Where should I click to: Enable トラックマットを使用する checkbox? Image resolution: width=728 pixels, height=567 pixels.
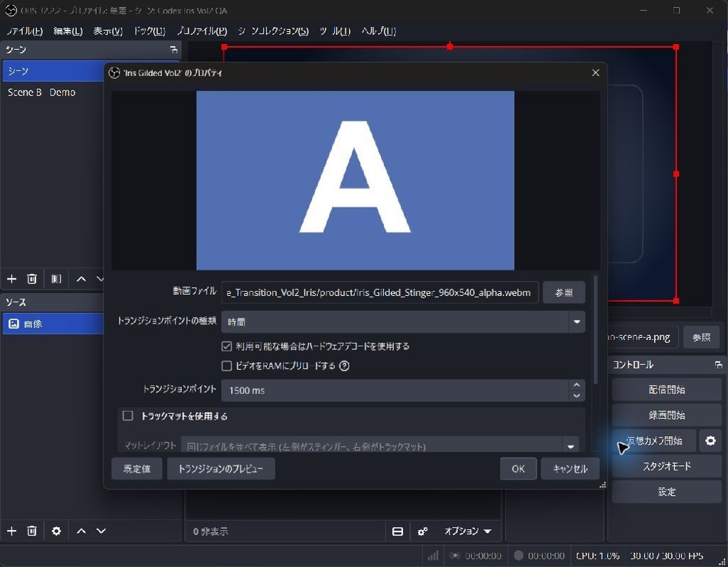[128, 415]
